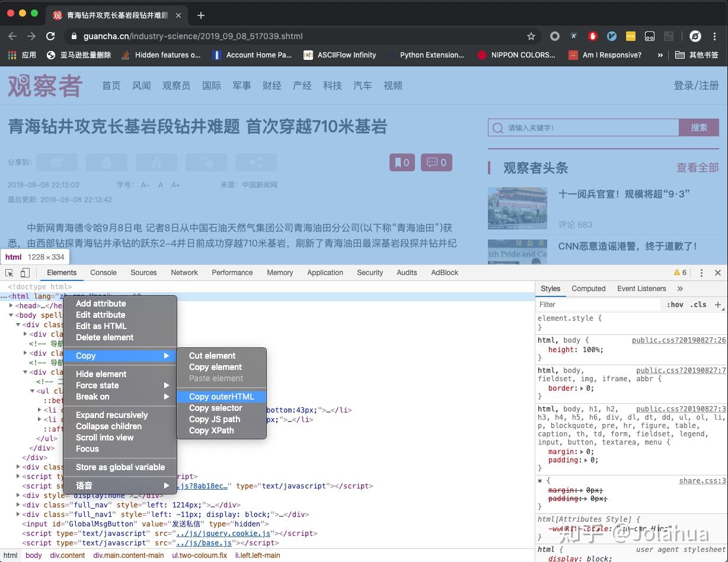
Task: Toggle the :hov element state button
Action: (675, 305)
